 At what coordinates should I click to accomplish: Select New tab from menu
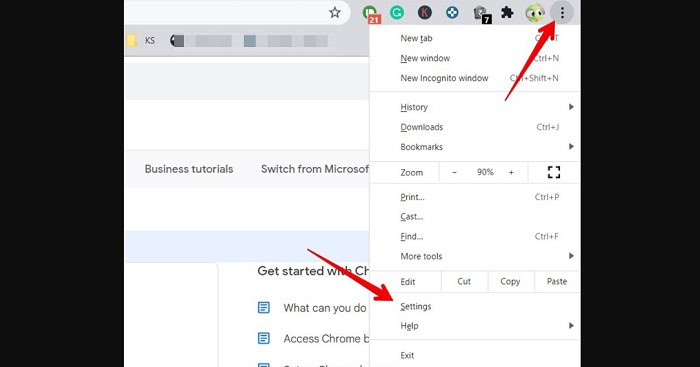click(x=475, y=38)
